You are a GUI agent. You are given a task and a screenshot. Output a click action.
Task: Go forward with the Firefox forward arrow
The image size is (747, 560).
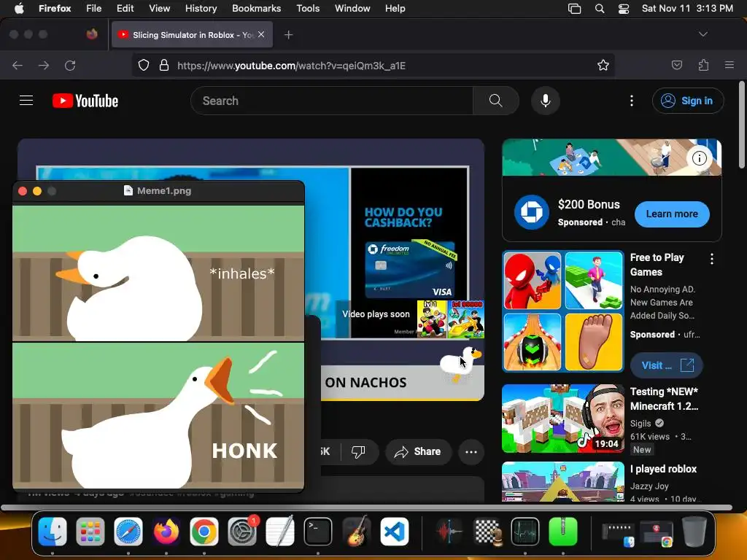coord(43,65)
